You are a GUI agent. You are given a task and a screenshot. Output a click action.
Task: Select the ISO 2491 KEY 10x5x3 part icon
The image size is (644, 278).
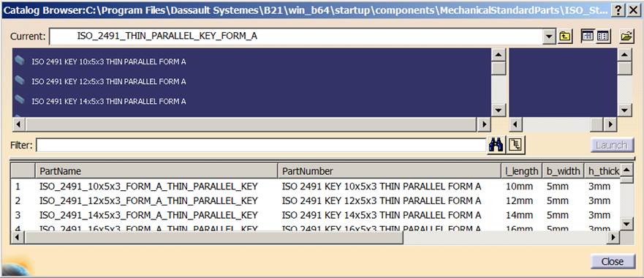20,61
